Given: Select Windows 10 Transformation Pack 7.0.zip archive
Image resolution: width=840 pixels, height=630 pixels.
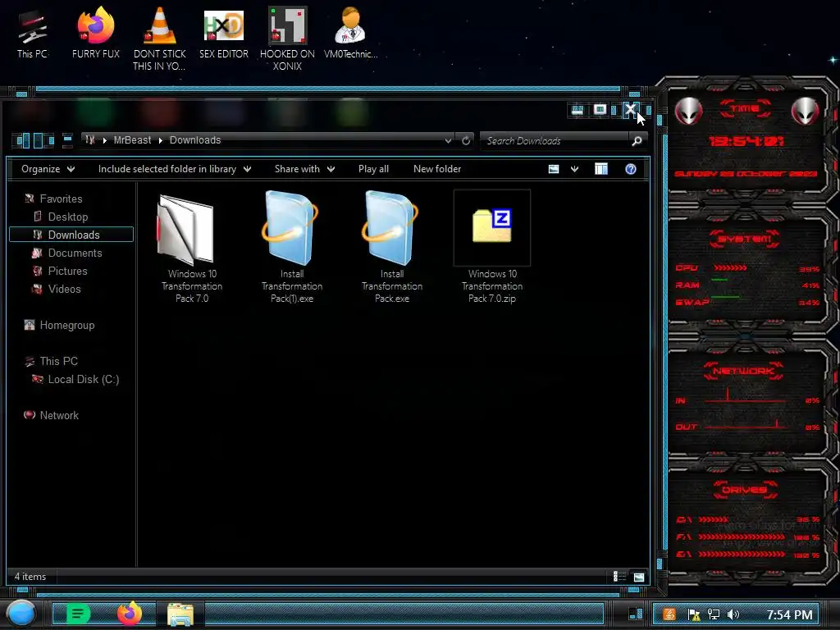Looking at the screenshot, I should (x=492, y=248).
